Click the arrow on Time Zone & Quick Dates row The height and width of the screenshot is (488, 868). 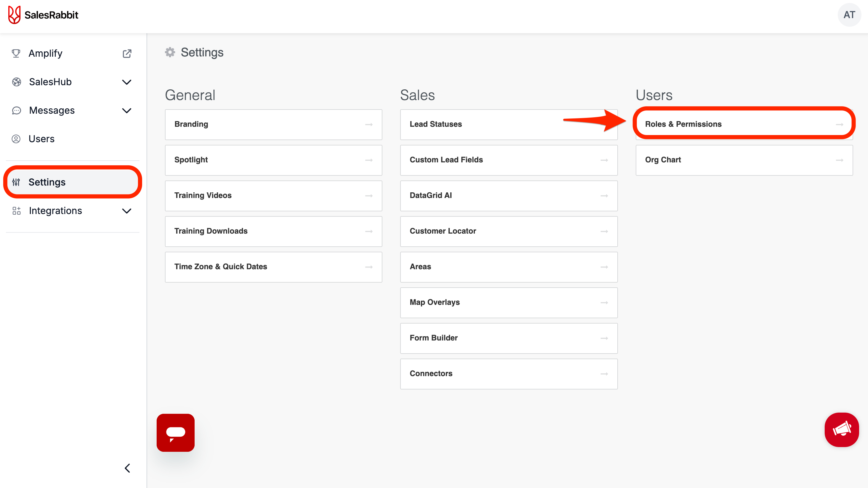point(369,267)
